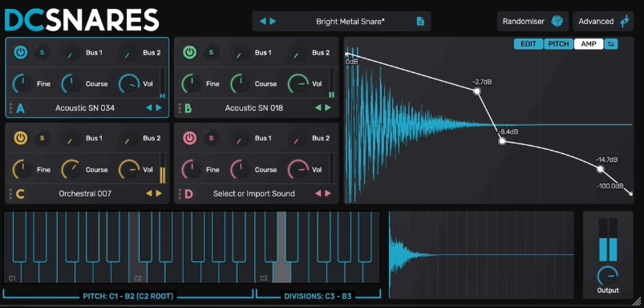644x308 pixels.
Task: Load the next preset with right arrow
Action: coord(273,22)
